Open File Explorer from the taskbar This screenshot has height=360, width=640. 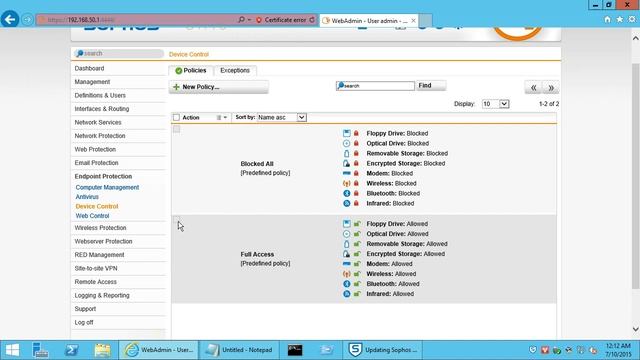102,350
